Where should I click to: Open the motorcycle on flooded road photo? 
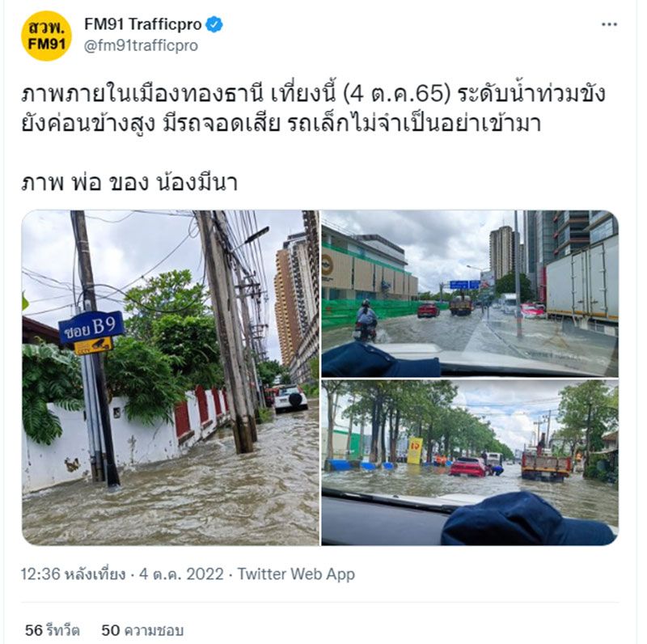[470, 294]
